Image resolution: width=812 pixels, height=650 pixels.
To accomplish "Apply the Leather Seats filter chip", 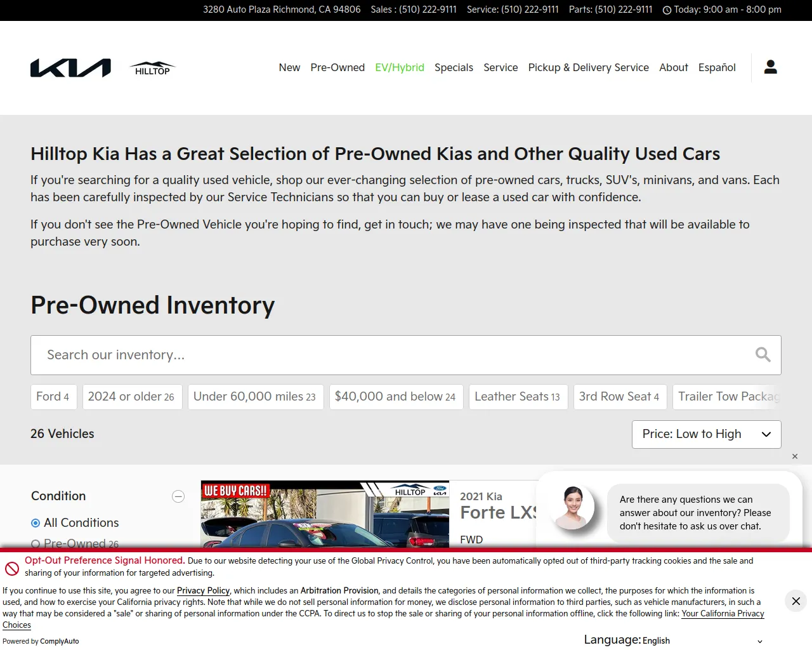I will (518, 397).
